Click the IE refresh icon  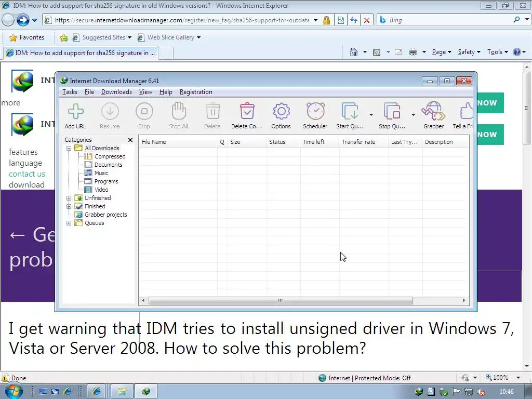tap(353, 20)
